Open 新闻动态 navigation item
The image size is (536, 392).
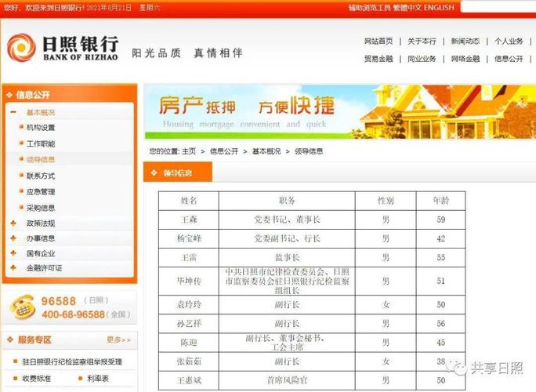point(465,42)
